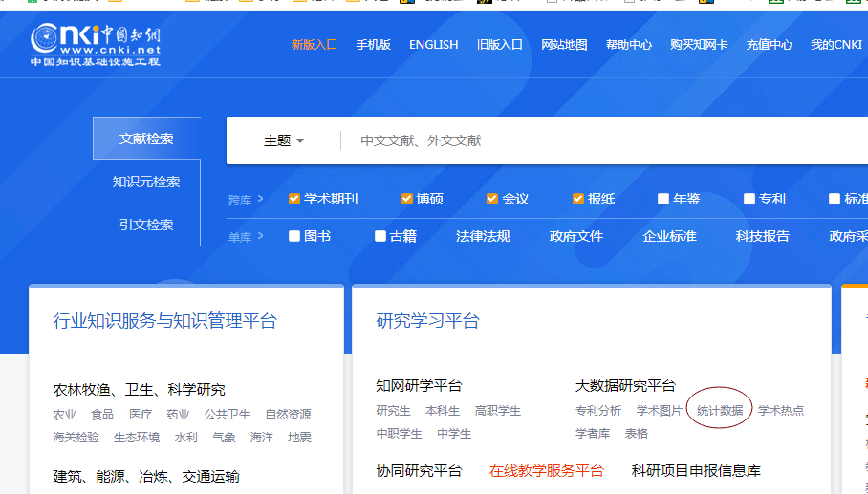
Task: Open the 大数据研究平台 link
Action: click(625, 386)
